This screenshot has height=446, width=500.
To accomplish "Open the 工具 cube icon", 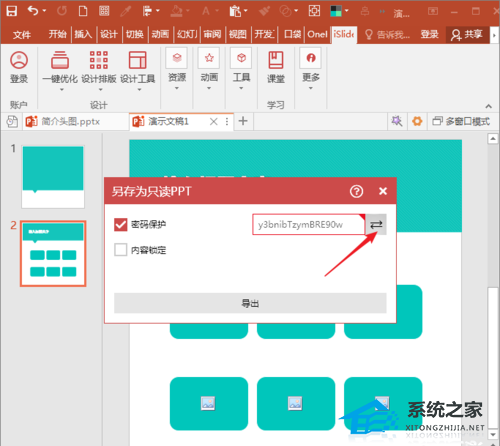I will (241, 58).
